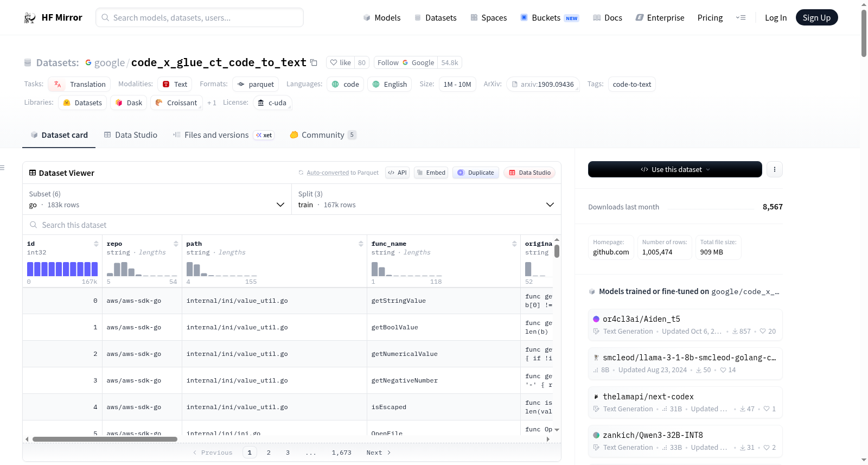Open Docs in top navigation
The width and height of the screenshot is (868, 465).
pyautogui.click(x=608, y=18)
